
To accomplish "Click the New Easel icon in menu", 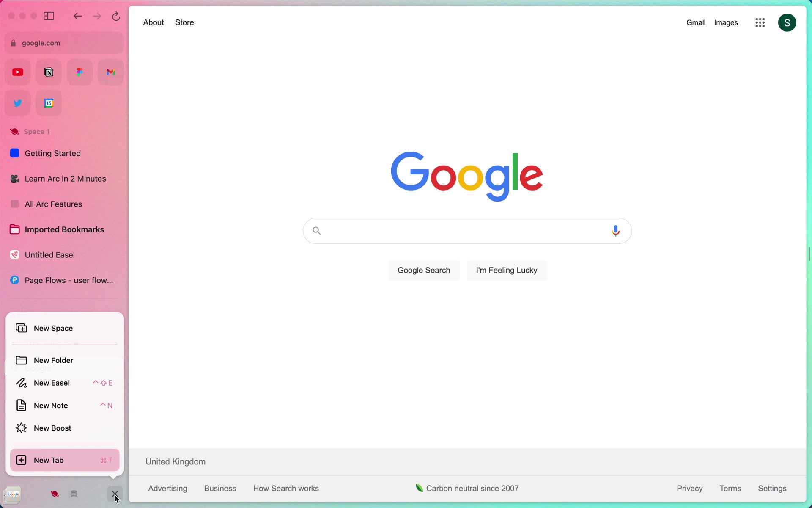I will coord(22,383).
